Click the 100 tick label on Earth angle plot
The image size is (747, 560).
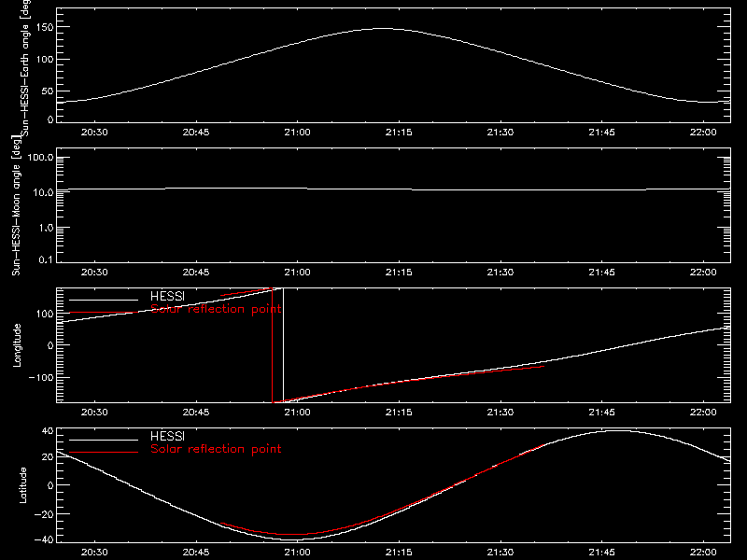click(44, 60)
